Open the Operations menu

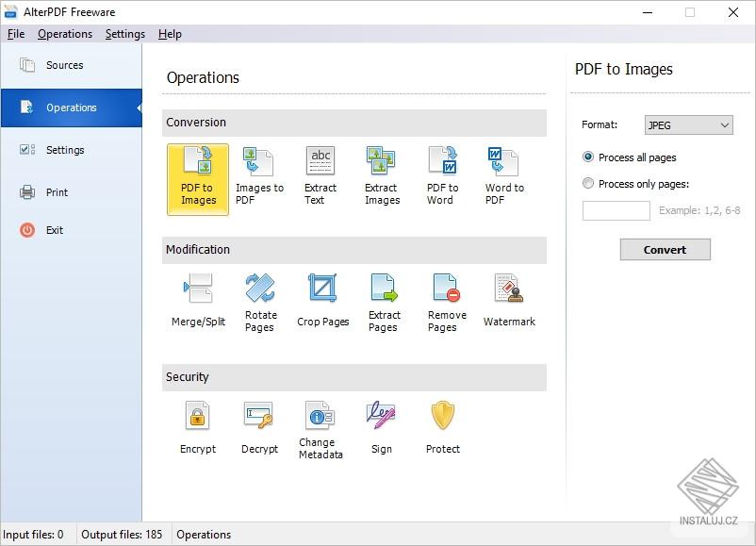click(x=65, y=33)
